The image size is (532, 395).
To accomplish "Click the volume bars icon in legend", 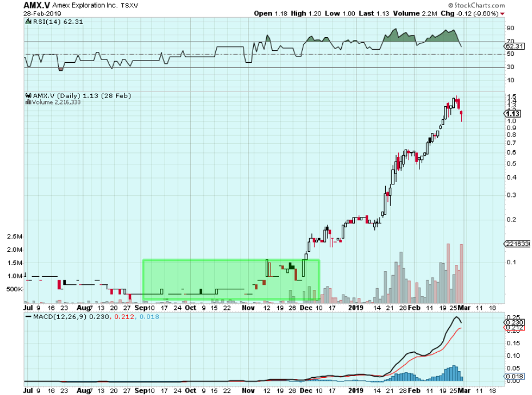I will click(x=29, y=102).
